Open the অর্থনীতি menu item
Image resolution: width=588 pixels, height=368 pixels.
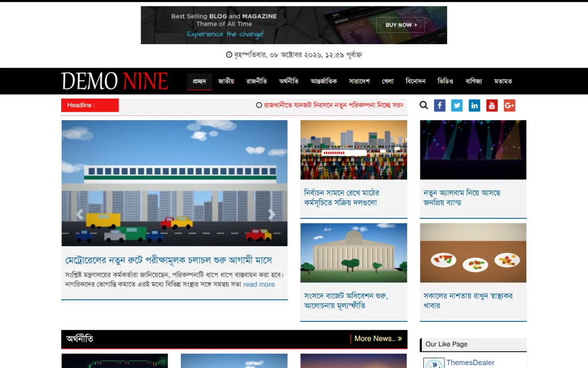[289, 81]
